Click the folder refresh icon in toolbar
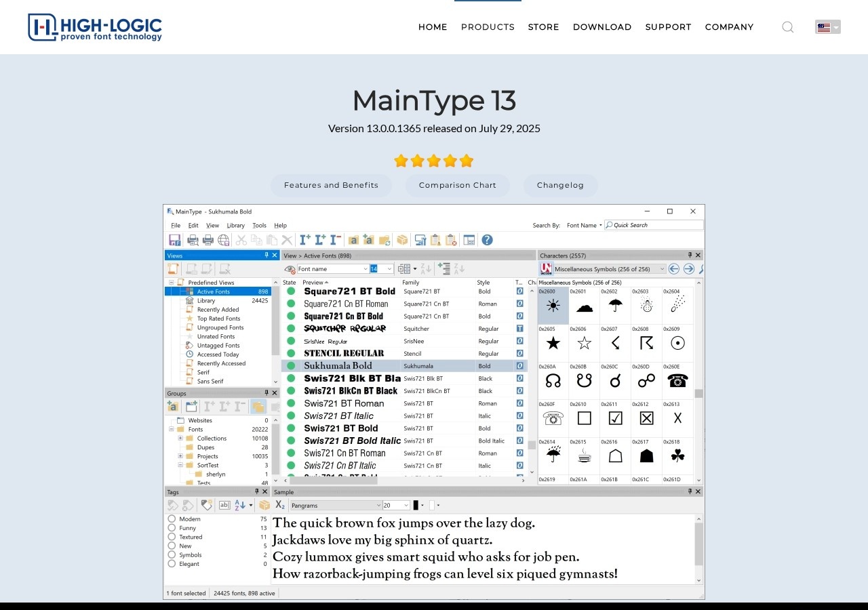This screenshot has height=610, width=868. coord(384,240)
